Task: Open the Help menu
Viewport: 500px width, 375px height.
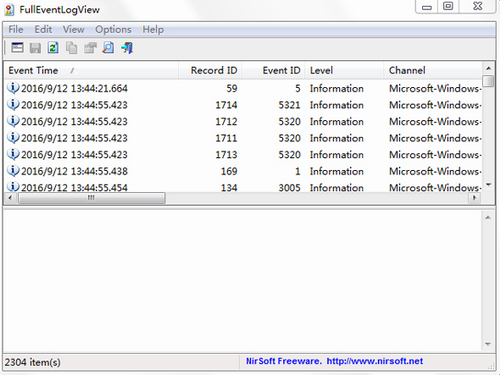Action: pos(153,29)
